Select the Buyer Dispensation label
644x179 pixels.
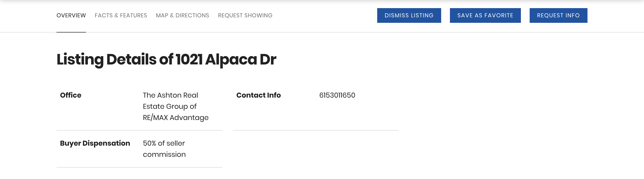(95, 143)
